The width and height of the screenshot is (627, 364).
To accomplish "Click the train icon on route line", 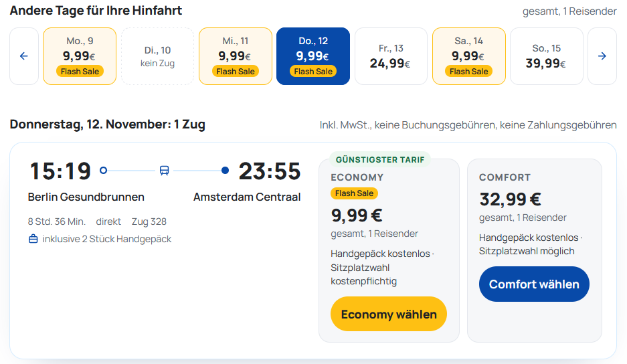I will click(165, 171).
